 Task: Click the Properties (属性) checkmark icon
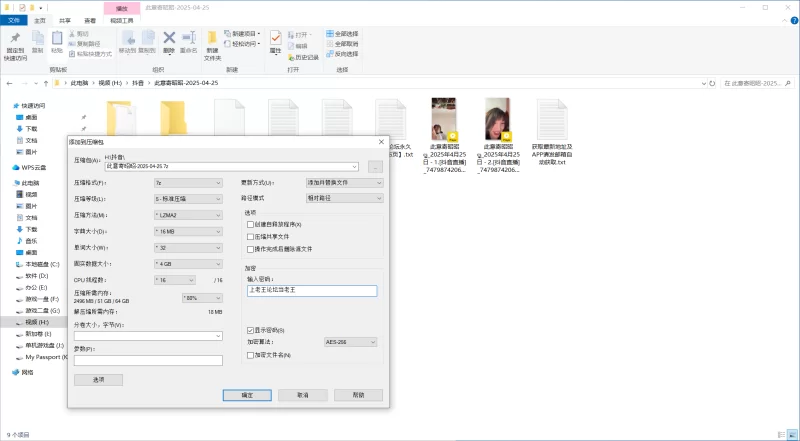click(x=276, y=38)
